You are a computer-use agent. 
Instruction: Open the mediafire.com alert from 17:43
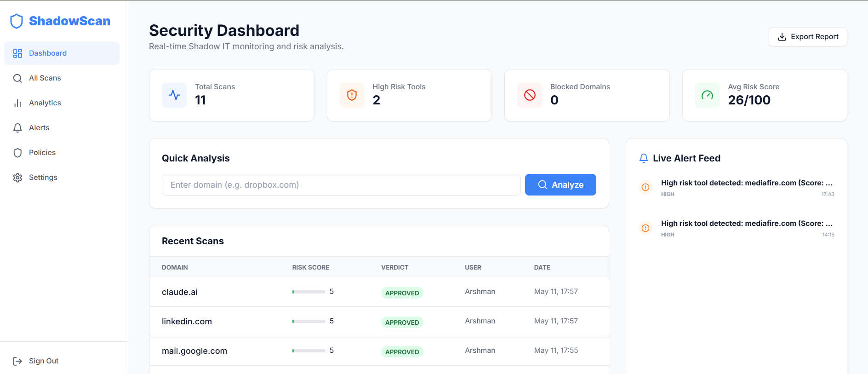click(737, 188)
